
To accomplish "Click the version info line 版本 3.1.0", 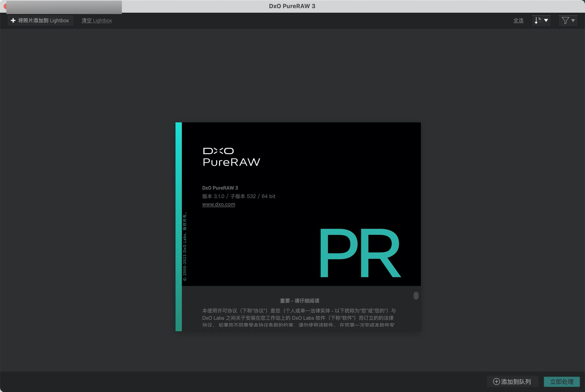I will coord(239,196).
